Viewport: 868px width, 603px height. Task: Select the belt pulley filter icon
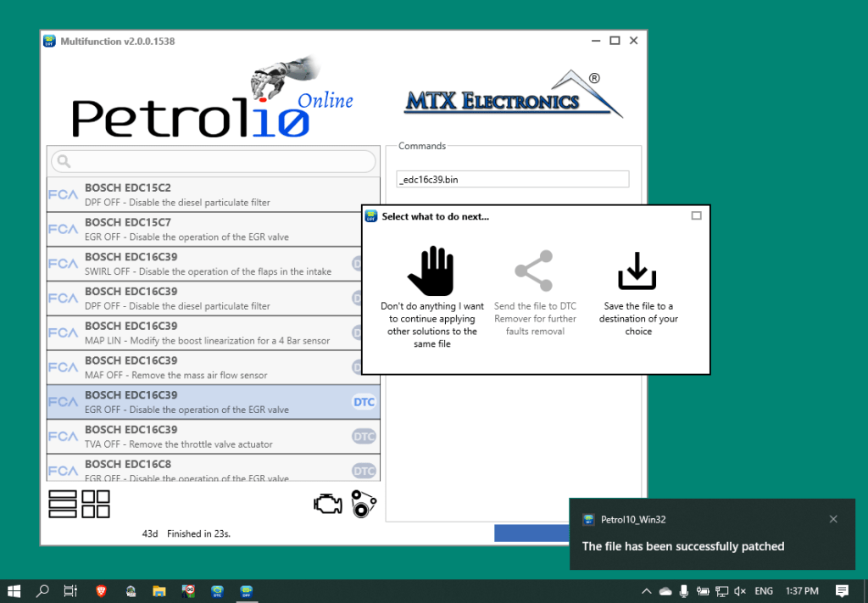[363, 505]
